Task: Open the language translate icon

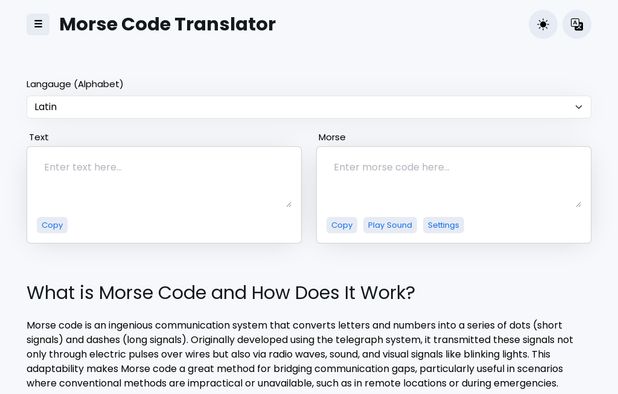Action: click(x=577, y=24)
